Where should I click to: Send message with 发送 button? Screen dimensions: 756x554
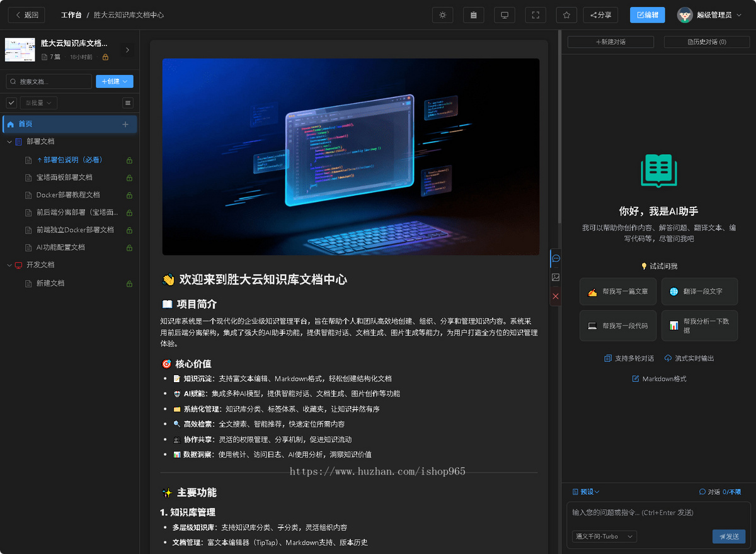[x=729, y=536]
